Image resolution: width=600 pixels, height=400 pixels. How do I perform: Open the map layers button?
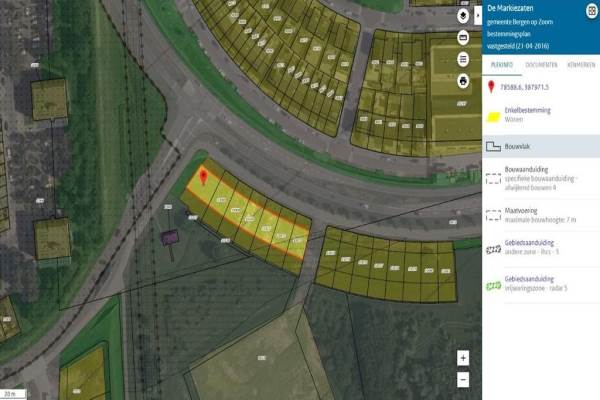point(463,16)
